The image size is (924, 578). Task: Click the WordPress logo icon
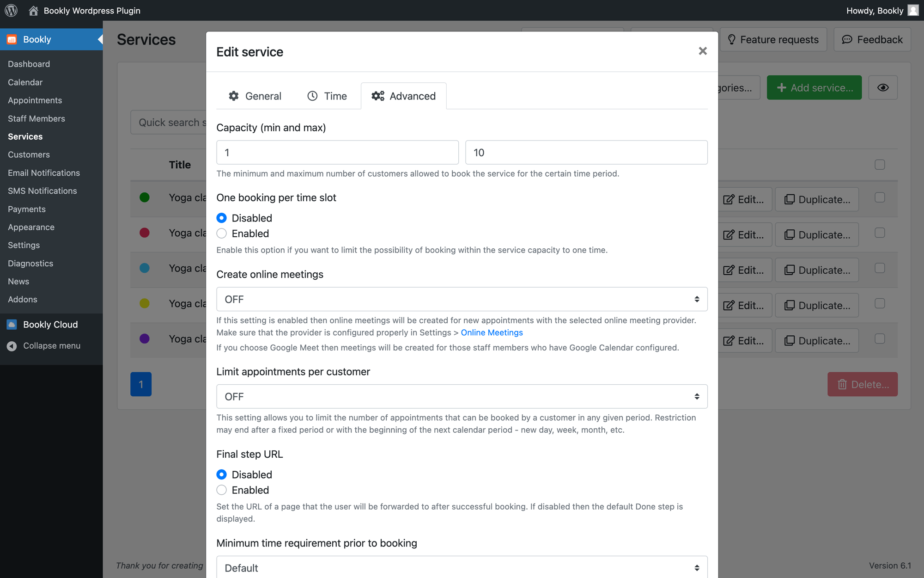click(11, 10)
